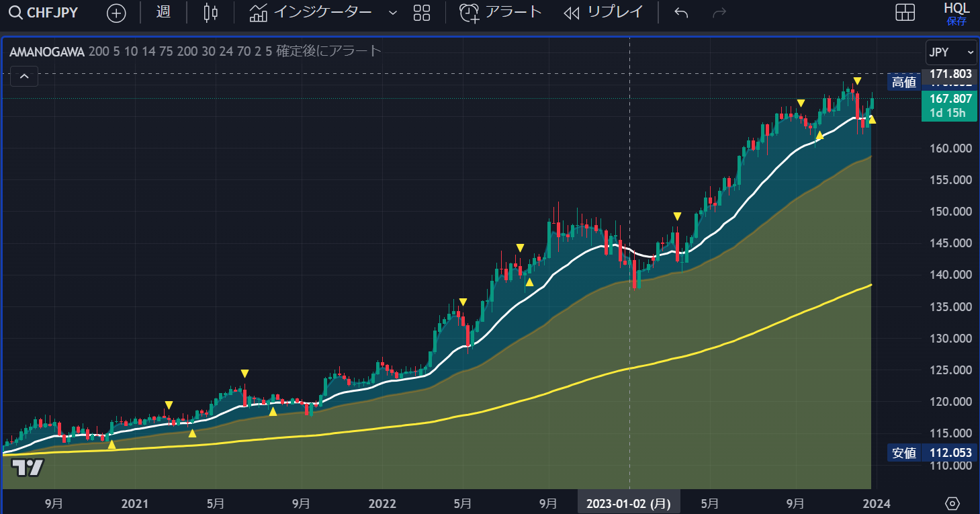Viewport: 980px width, 514px height.
Task: Open the candlestick chart type selector
Action: pyautogui.click(x=211, y=12)
